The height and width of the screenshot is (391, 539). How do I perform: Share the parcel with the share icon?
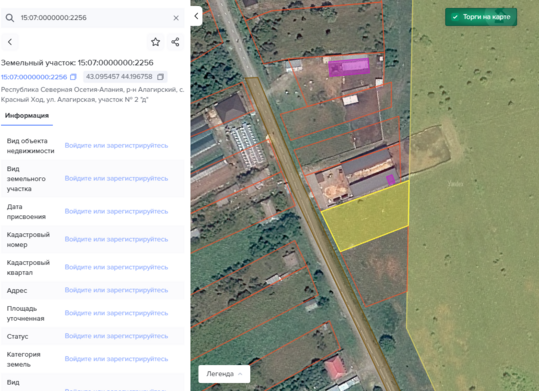click(x=175, y=42)
